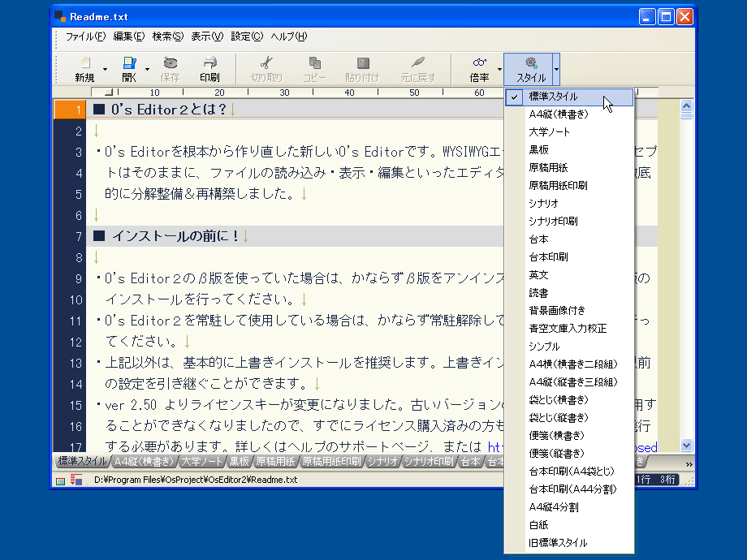The width and height of the screenshot is (747, 560).
Task: Switch to the 黒板 bottom tab
Action: 240,461
